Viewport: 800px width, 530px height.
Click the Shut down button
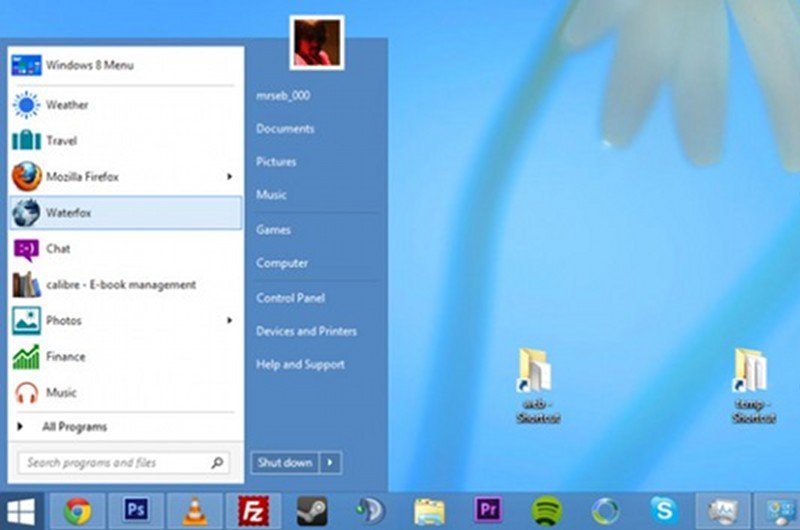point(285,463)
